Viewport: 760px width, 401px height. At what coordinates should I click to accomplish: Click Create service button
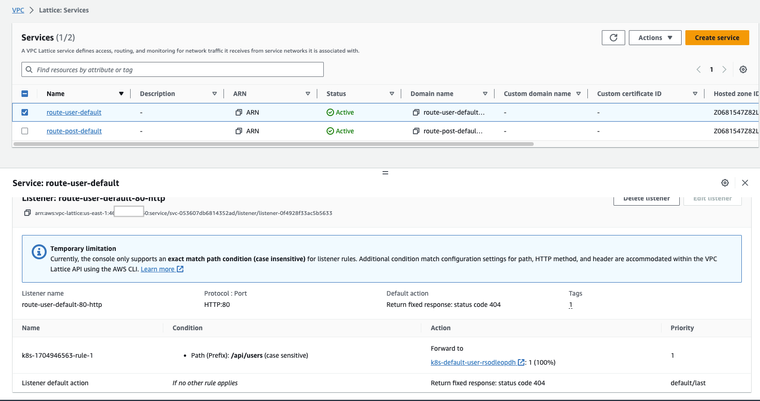pos(716,38)
